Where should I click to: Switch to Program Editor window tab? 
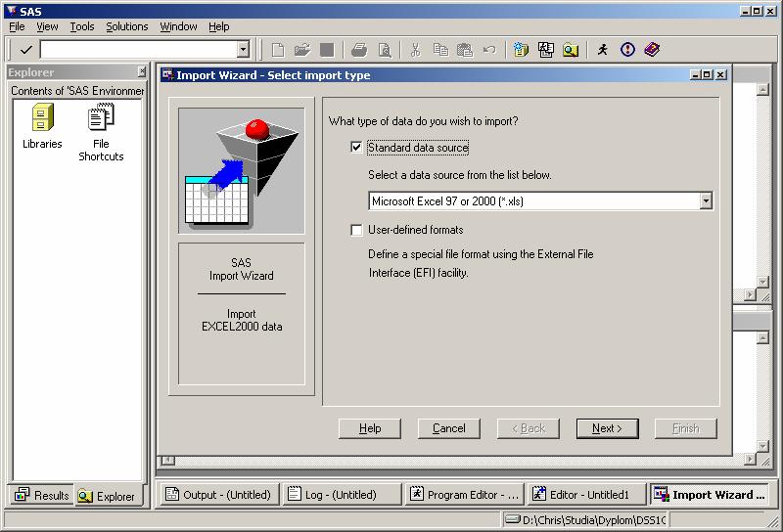click(464, 495)
